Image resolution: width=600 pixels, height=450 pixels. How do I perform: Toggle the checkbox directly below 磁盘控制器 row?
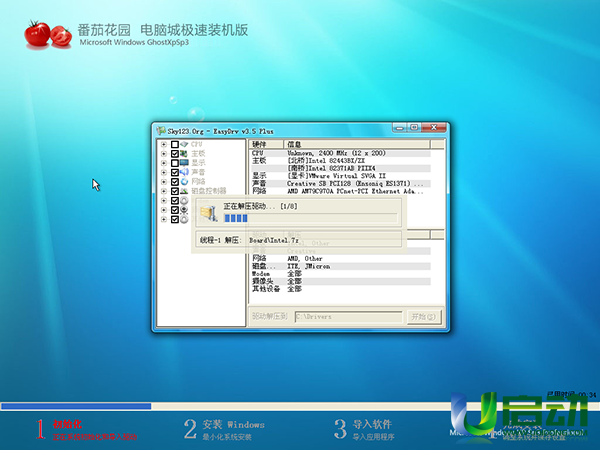click(174, 201)
